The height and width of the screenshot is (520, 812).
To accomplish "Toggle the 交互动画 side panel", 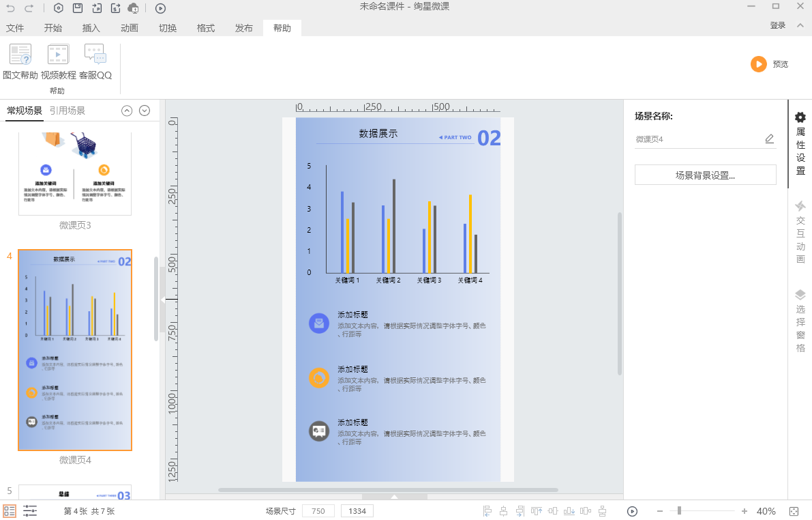I will pyautogui.click(x=800, y=231).
